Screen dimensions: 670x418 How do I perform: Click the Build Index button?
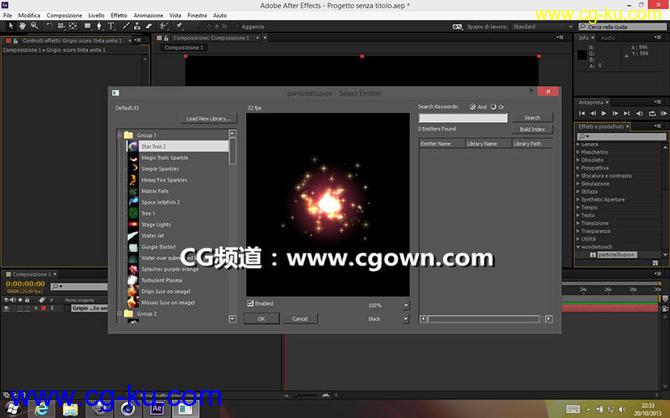click(x=532, y=129)
